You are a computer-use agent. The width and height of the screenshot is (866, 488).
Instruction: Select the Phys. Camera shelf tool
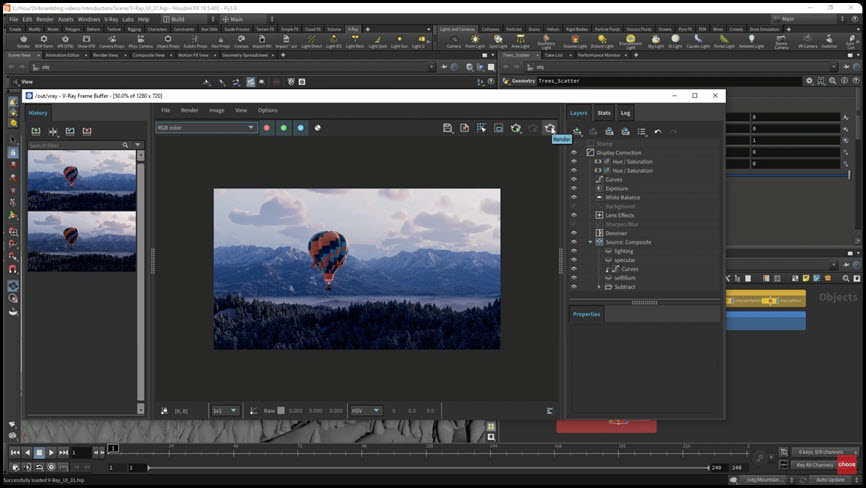click(x=141, y=41)
